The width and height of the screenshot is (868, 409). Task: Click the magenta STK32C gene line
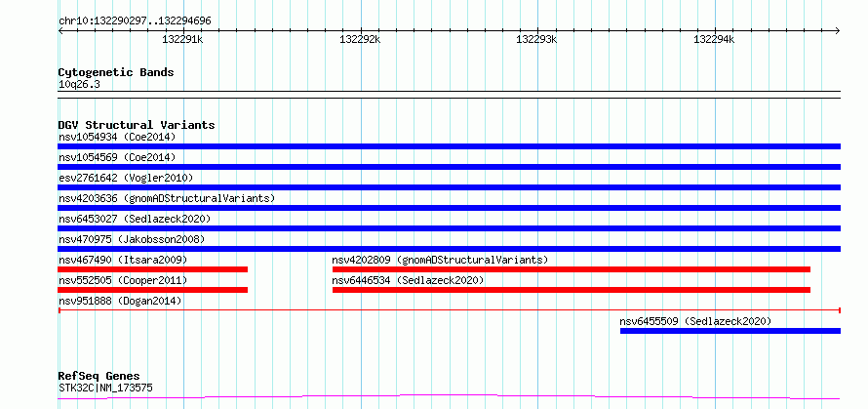449,397
